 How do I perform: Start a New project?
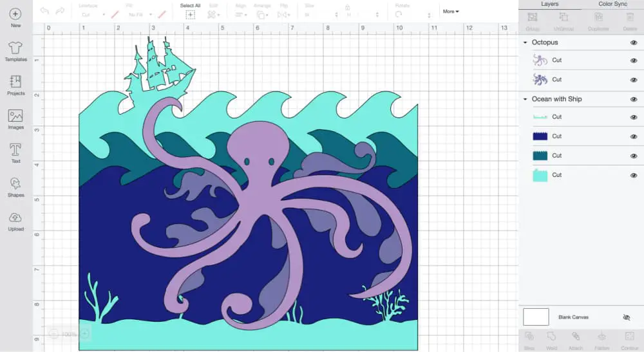click(15, 17)
